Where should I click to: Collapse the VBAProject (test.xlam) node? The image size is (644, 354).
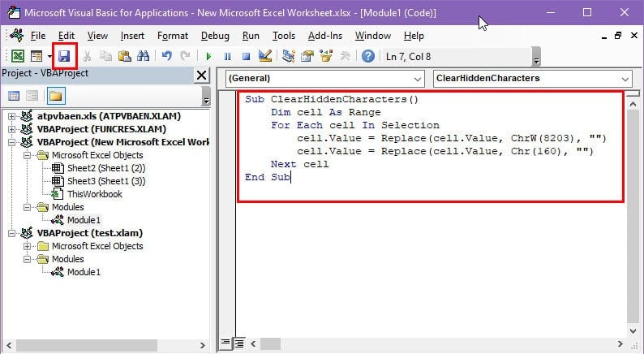coord(11,233)
